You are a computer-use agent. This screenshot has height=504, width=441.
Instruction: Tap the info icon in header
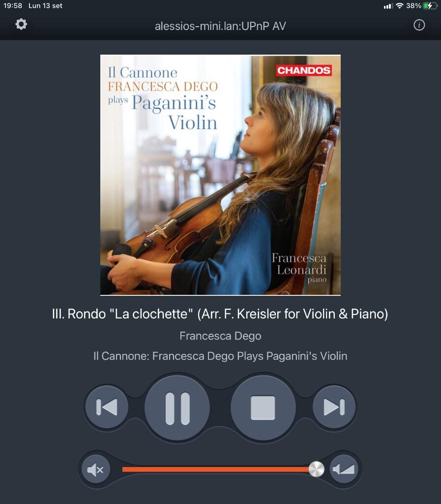[419, 25]
